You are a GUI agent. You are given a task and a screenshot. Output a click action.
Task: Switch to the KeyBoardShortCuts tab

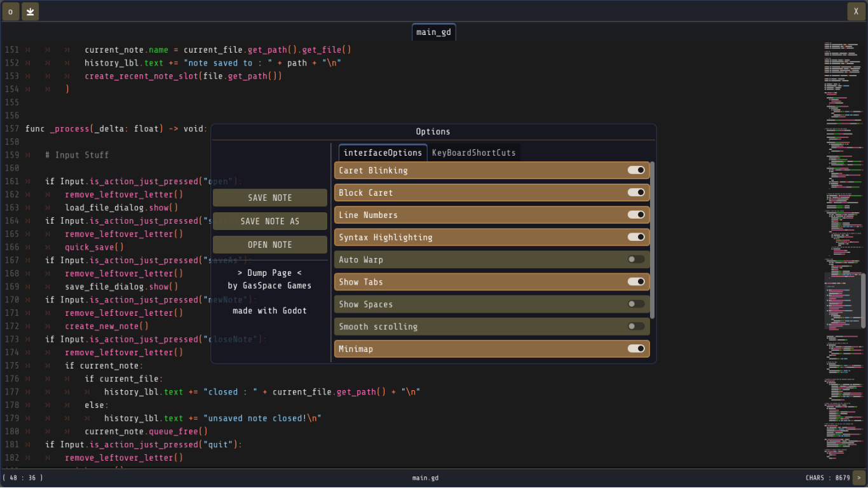[x=473, y=152]
